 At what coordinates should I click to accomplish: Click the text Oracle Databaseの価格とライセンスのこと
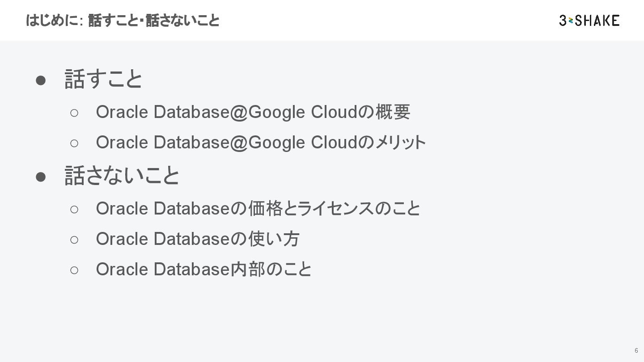click(258, 208)
